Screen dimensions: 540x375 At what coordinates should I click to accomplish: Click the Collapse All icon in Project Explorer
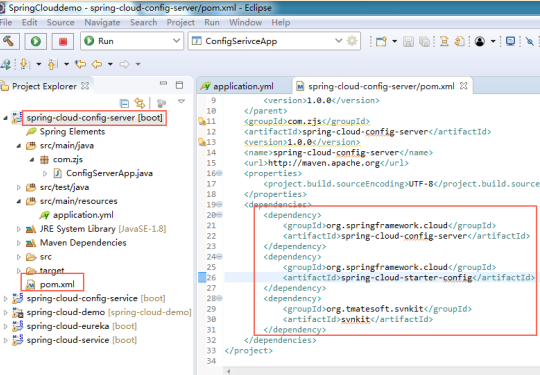click(124, 103)
